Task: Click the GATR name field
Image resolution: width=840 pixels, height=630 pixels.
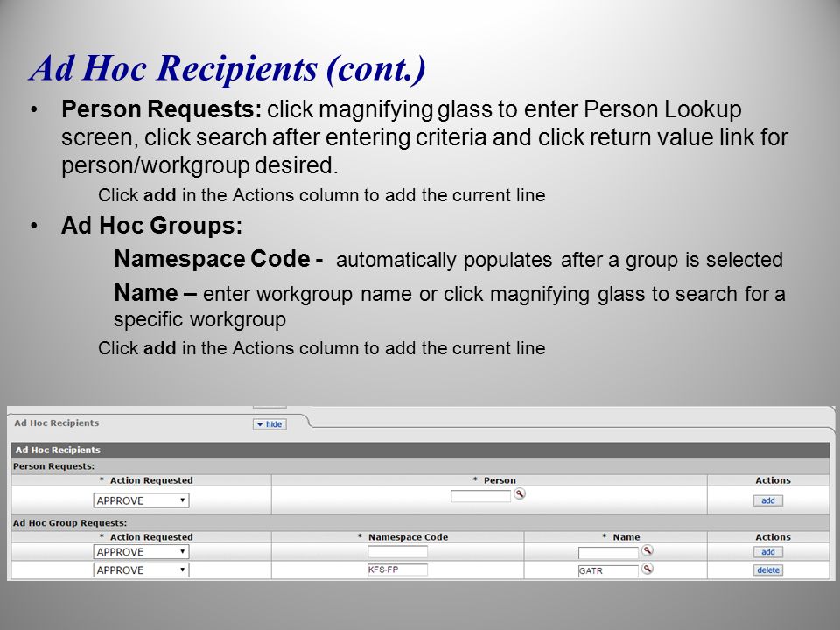Action: pyautogui.click(x=608, y=570)
